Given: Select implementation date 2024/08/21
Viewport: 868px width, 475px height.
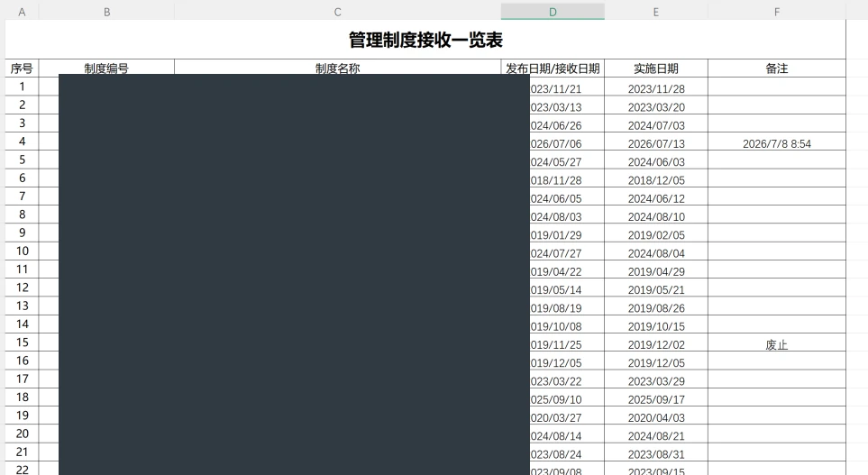Looking at the screenshot, I should [656, 435].
